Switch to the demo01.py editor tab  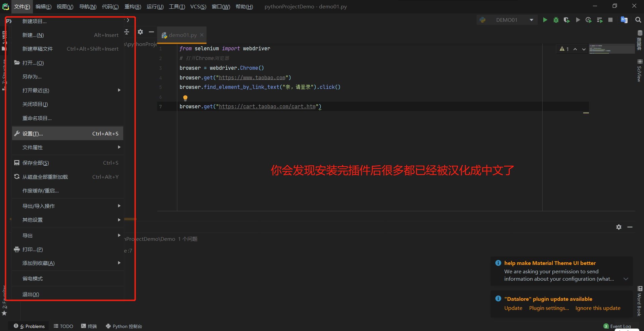click(x=182, y=35)
